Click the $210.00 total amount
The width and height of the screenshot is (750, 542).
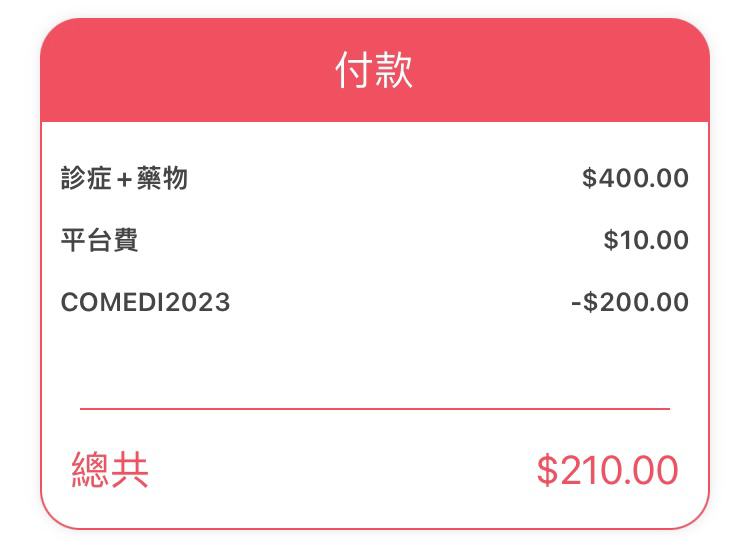[607, 470]
